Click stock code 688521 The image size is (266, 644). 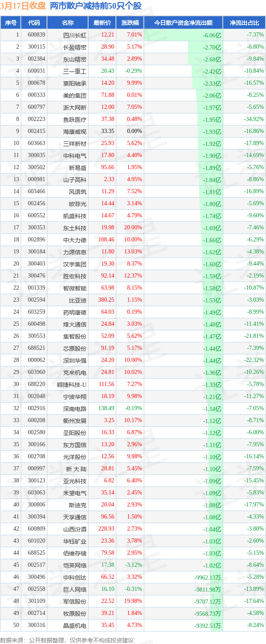pos(37,348)
